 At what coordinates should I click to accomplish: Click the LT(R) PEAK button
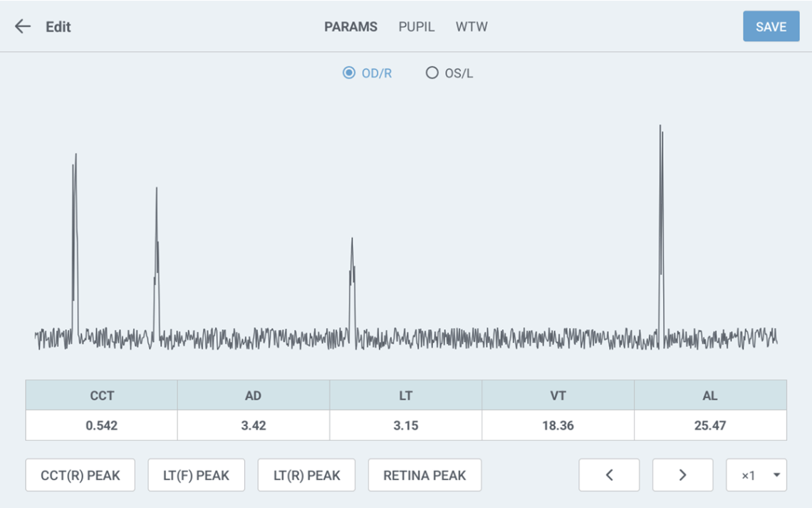[307, 475]
